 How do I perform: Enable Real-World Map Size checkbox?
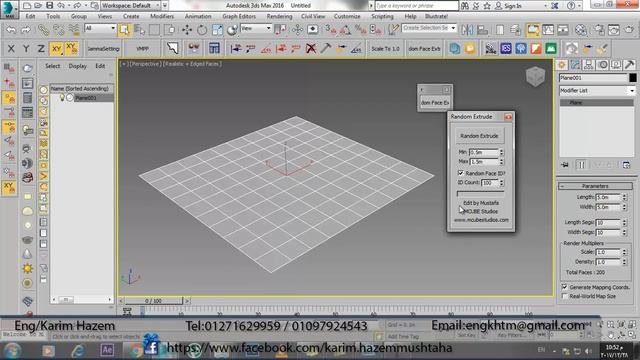564,296
